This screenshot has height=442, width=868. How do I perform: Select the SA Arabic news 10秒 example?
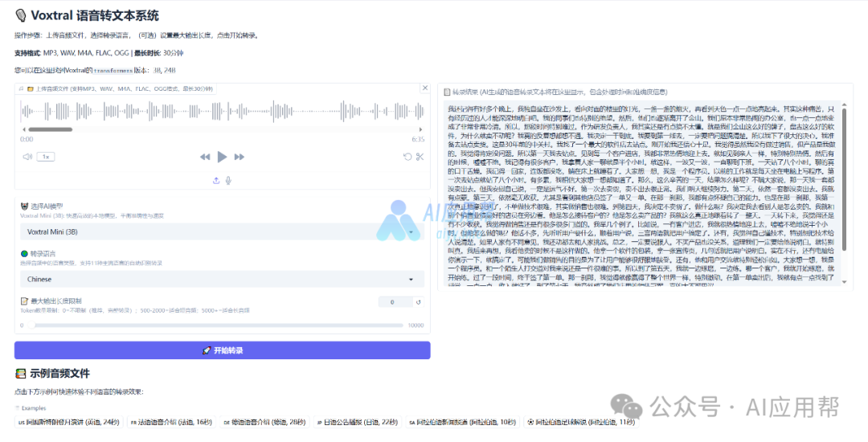pyautogui.click(x=463, y=422)
